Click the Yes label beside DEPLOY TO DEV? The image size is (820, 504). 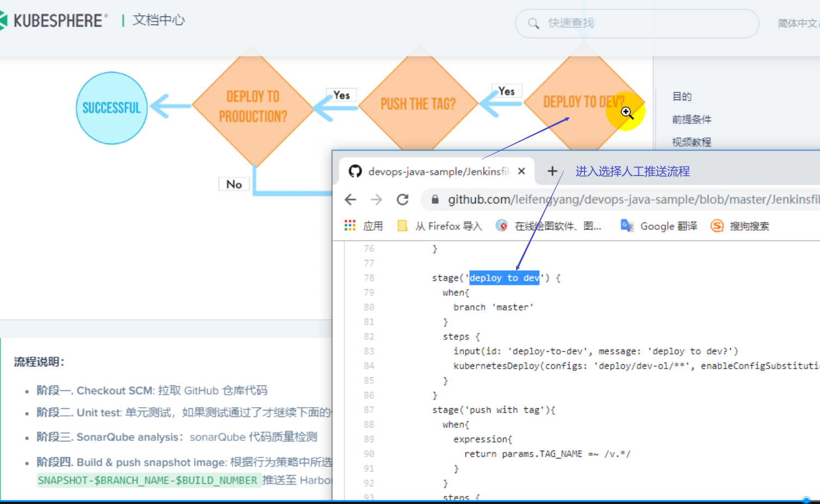pyautogui.click(x=507, y=91)
